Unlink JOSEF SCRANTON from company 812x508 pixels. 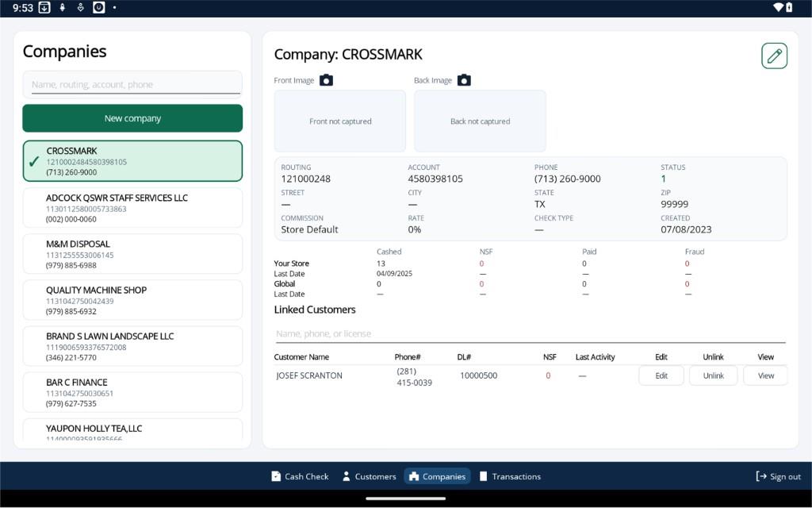tap(713, 375)
